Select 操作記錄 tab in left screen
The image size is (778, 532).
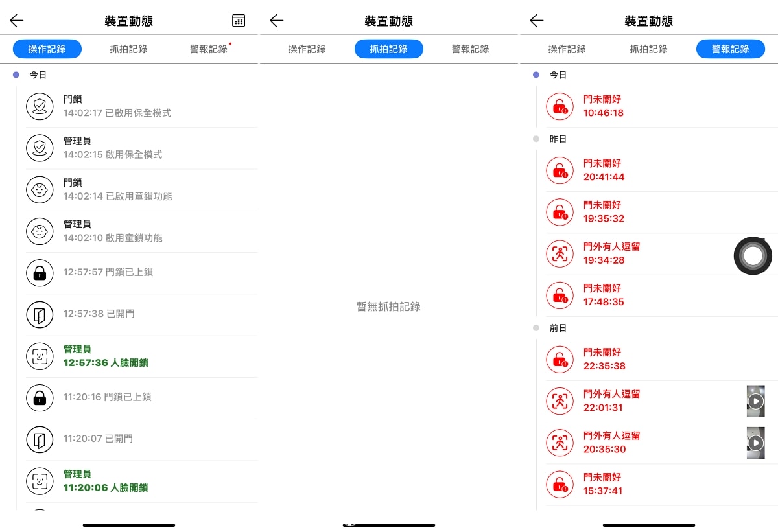click(x=47, y=49)
